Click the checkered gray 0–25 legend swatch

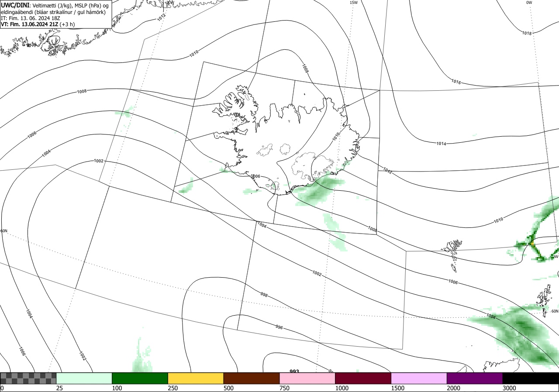coord(28,378)
